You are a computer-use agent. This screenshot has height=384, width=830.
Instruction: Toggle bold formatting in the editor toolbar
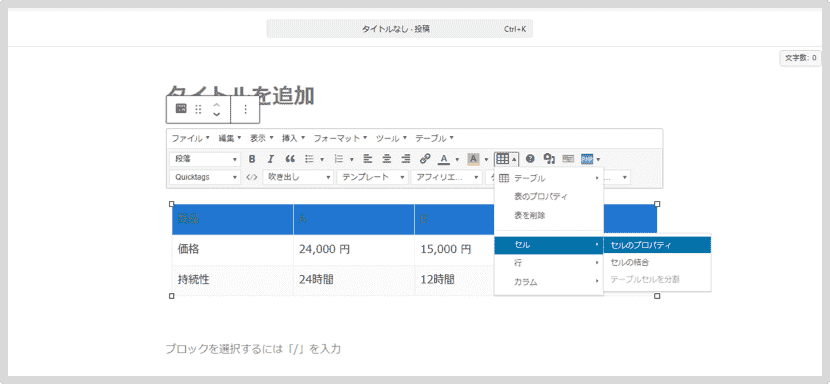point(252,159)
